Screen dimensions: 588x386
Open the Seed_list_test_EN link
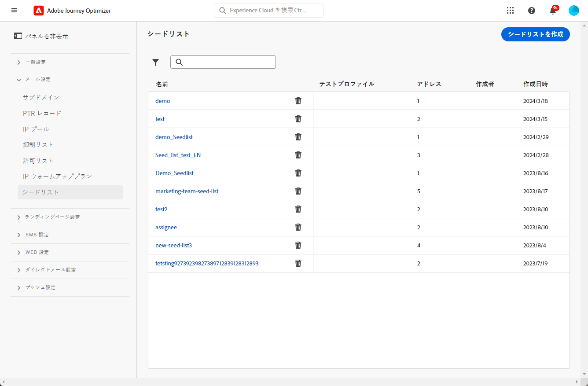coord(178,155)
